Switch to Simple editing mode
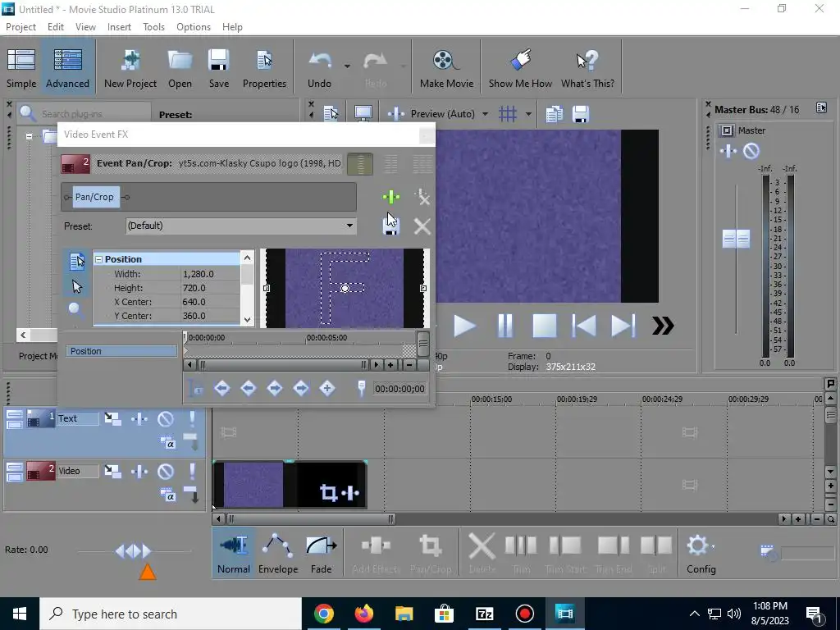 click(21, 68)
